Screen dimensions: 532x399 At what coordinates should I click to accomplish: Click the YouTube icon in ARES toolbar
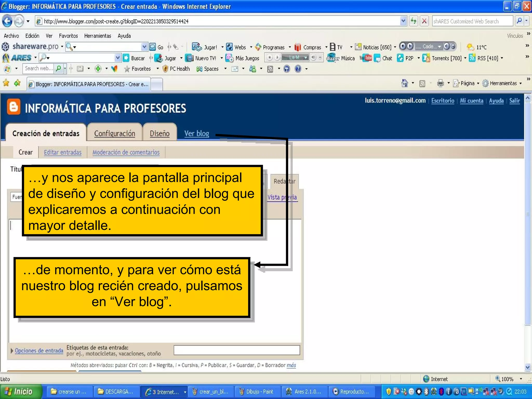[x=365, y=58]
